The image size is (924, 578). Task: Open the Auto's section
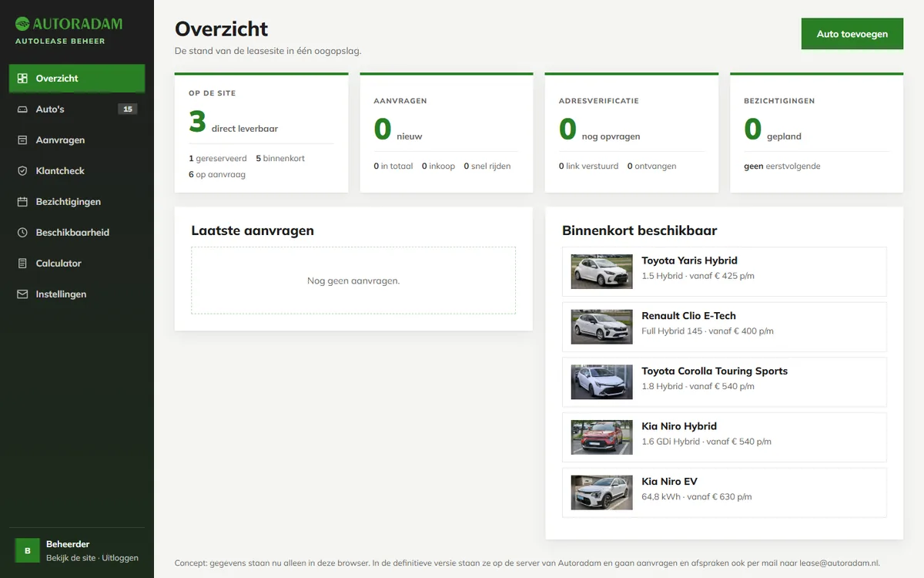(77, 109)
